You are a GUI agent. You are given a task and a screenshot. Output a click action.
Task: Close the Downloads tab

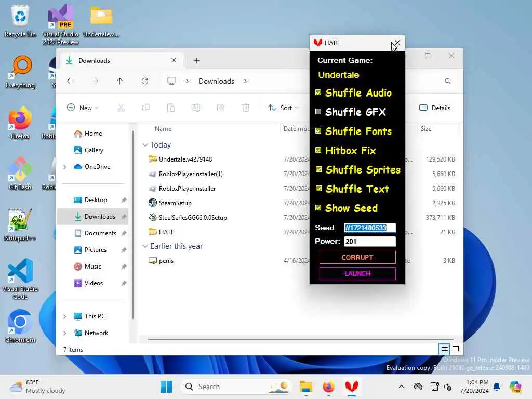point(174,60)
